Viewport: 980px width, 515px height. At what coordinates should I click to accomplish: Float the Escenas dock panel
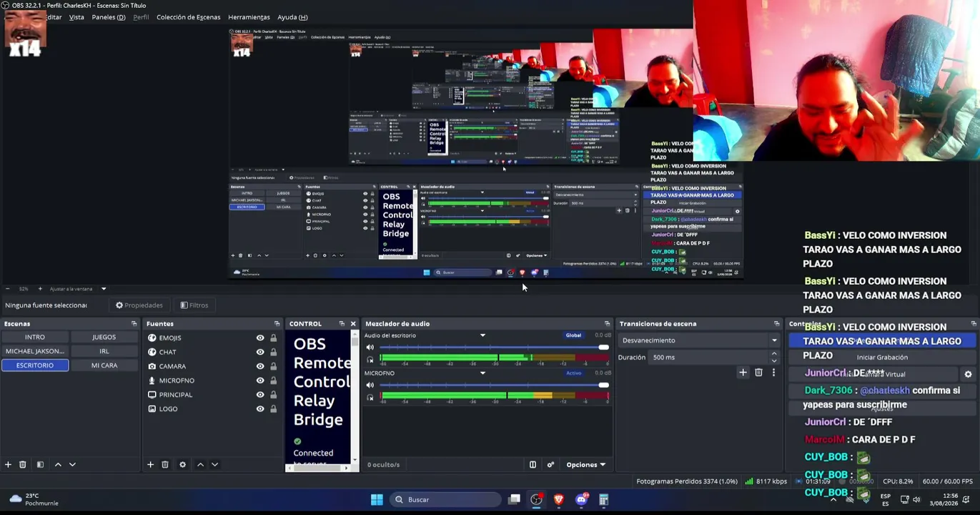[134, 323]
